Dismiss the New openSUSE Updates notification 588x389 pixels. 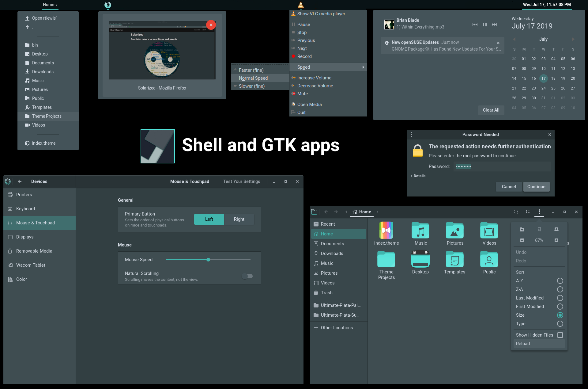tap(498, 43)
